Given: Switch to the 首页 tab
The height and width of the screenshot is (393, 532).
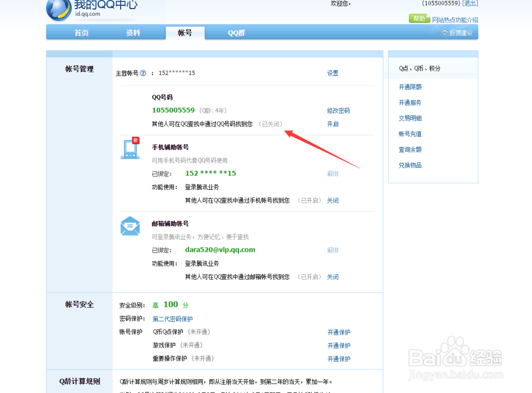Looking at the screenshot, I should pos(81,33).
